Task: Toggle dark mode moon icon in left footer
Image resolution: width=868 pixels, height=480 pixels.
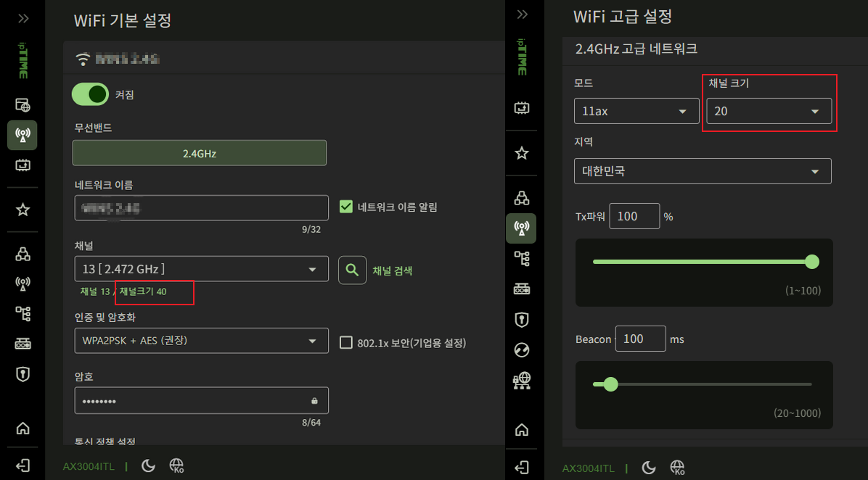Action: (x=148, y=466)
